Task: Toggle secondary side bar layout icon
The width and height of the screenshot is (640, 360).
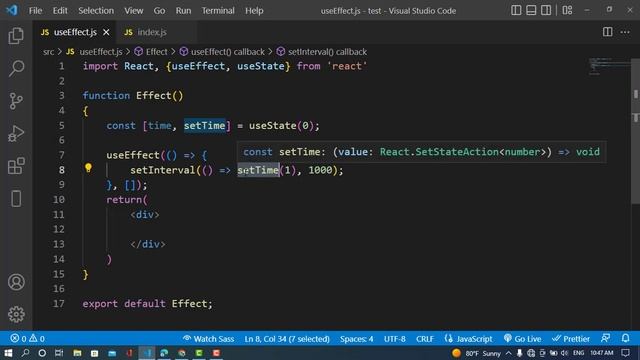Action: [546, 10]
